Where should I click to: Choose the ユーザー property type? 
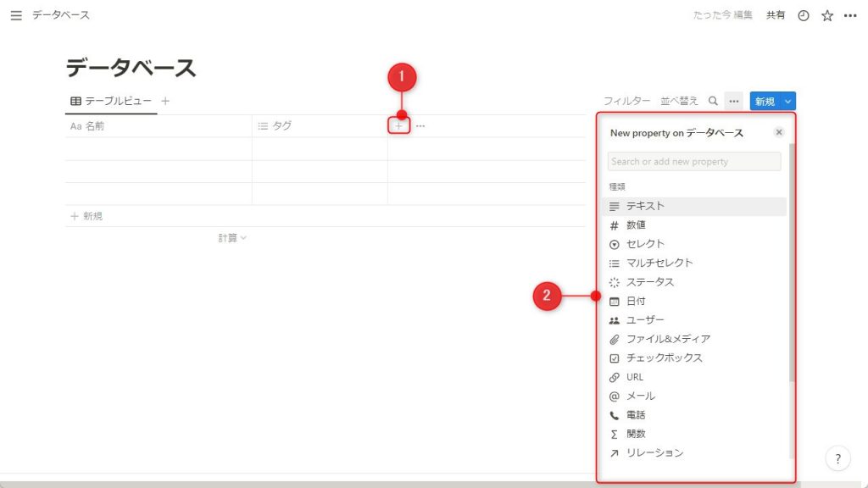pyautogui.click(x=694, y=319)
